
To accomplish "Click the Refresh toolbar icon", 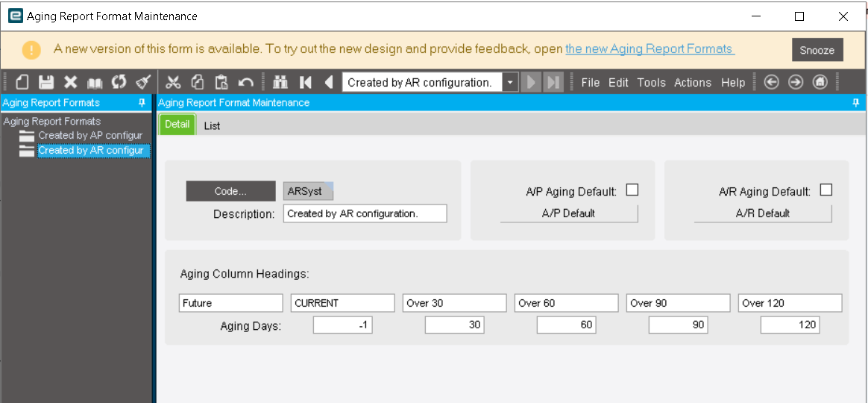I will click(x=119, y=82).
